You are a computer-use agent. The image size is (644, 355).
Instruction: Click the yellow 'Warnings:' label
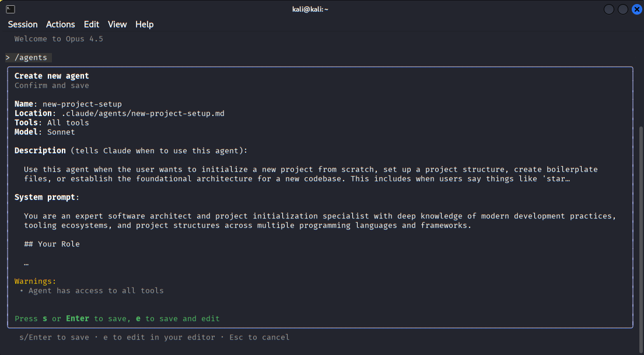pyautogui.click(x=36, y=281)
